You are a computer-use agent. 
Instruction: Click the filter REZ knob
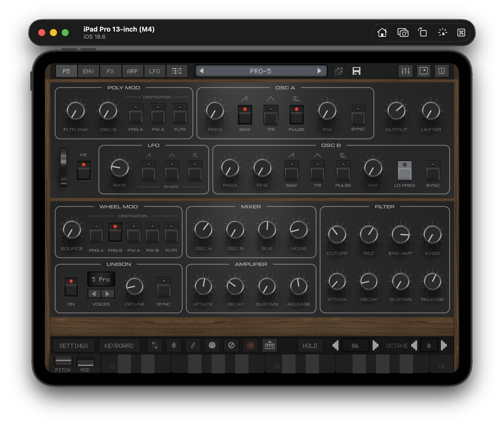point(369,235)
